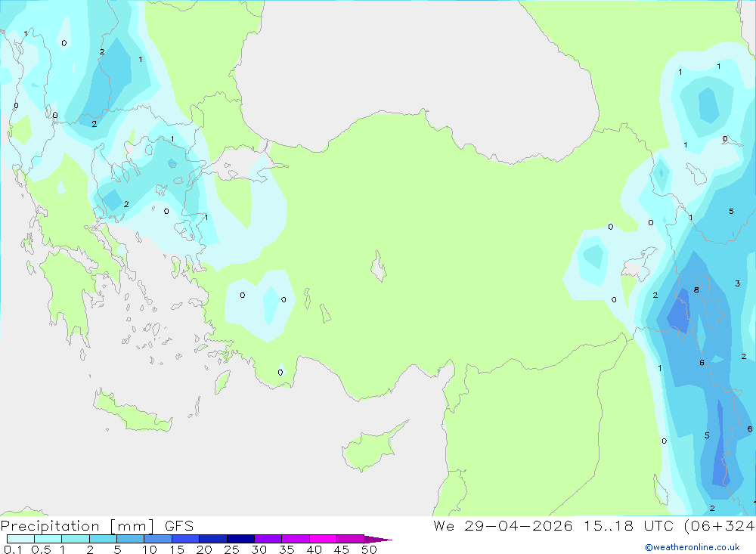Click the forecast date We 29-04-2026 label
The image size is (756, 554).
click(x=503, y=525)
